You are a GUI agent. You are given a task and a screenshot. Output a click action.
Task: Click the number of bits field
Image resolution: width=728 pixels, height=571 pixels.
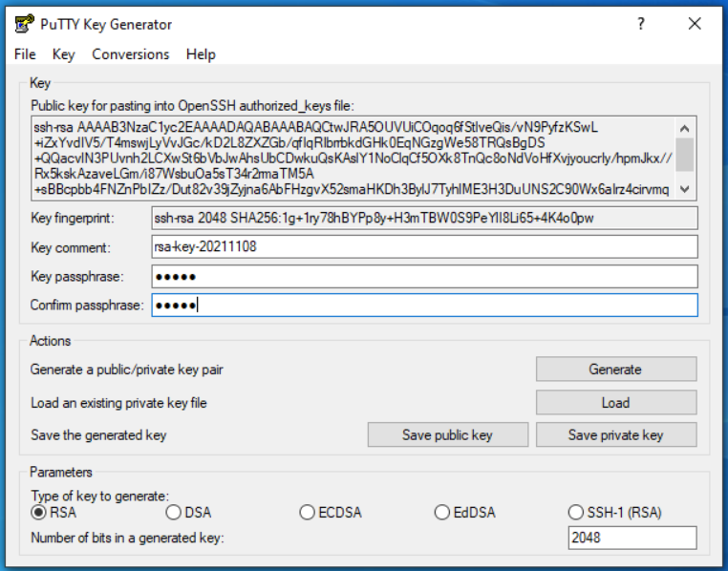[x=632, y=538]
